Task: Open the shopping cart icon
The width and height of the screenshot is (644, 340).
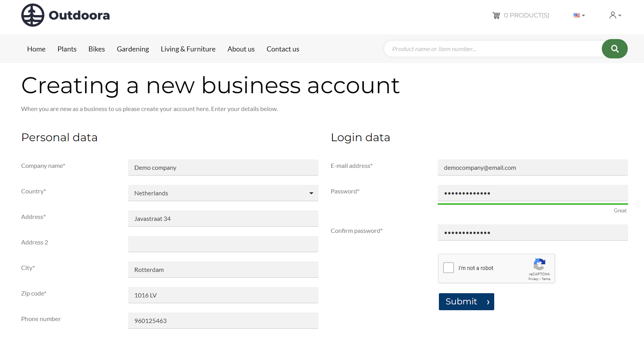Action: (496, 15)
